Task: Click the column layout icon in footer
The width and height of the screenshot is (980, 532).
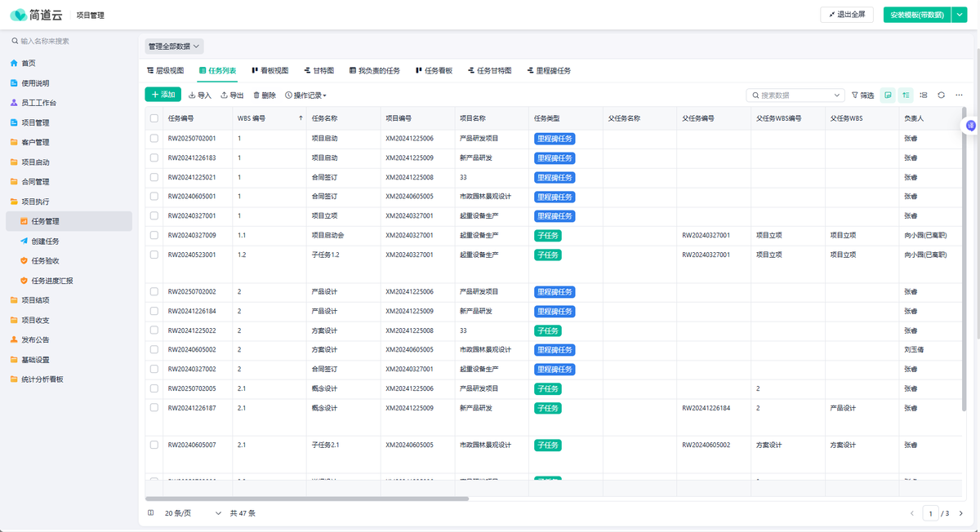Action: pyautogui.click(x=151, y=513)
